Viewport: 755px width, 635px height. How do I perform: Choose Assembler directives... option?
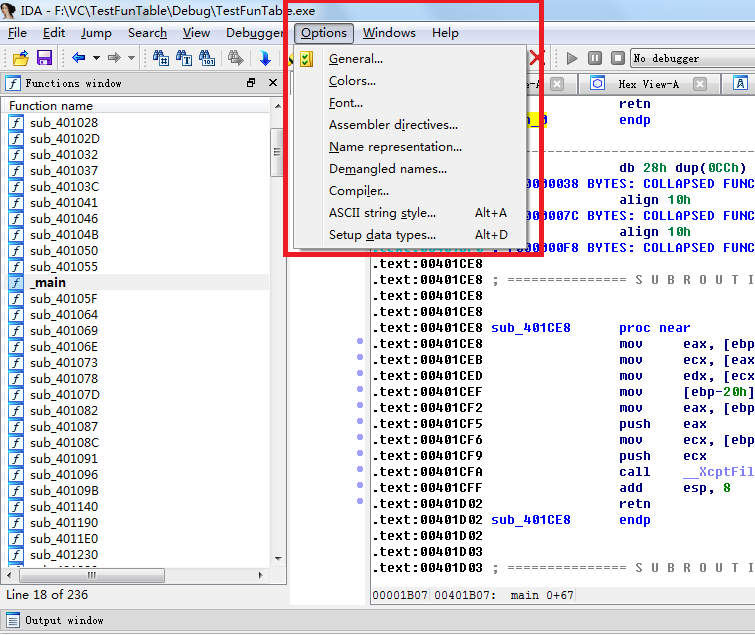pyautogui.click(x=410, y=125)
